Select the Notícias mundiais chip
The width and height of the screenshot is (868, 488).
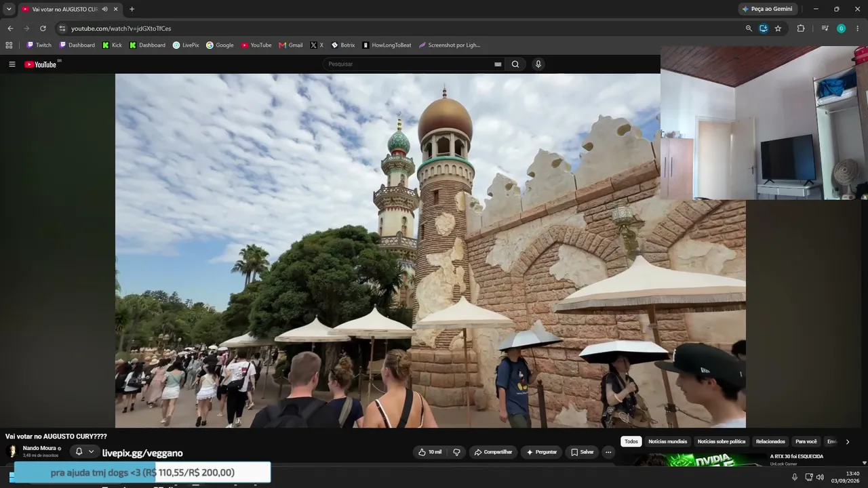click(667, 442)
